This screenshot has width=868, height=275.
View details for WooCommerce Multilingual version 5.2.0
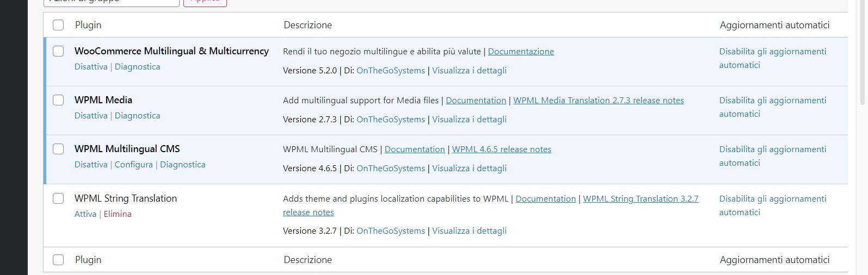[469, 70]
